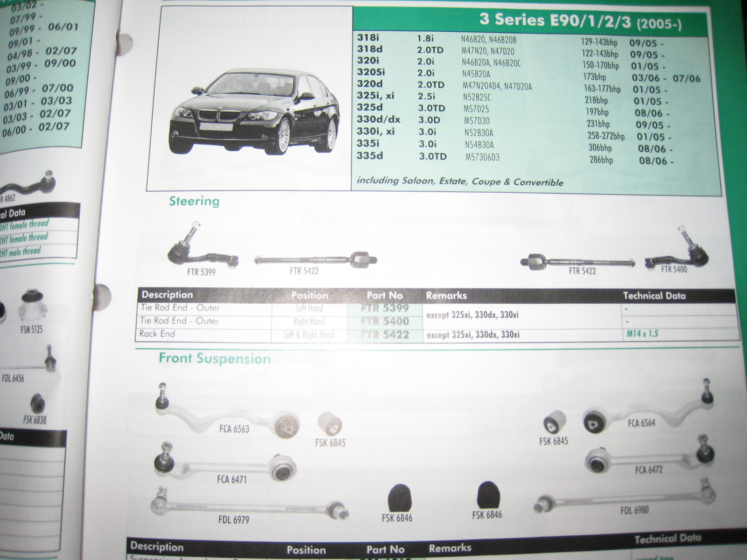Image resolution: width=747 pixels, height=560 pixels.
Task: Click 'Description' header in Steering table
Action: pyautogui.click(x=167, y=294)
